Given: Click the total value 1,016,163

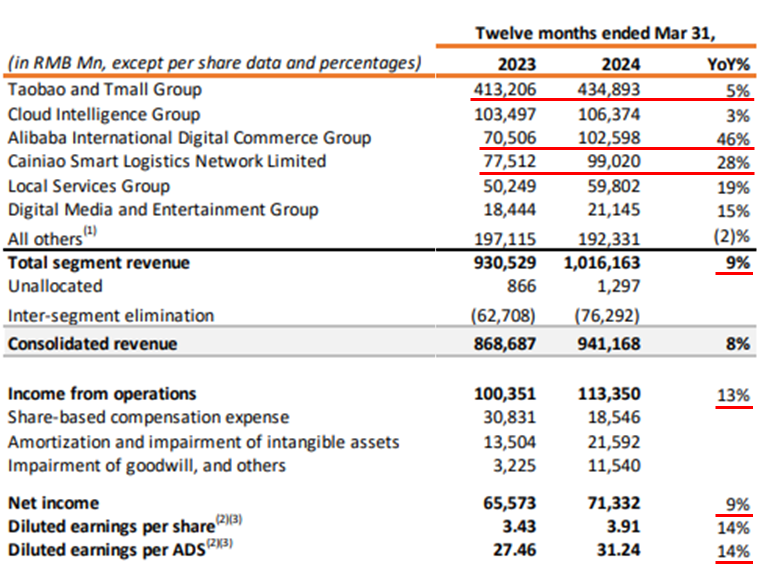Looking at the screenshot, I should (602, 263).
